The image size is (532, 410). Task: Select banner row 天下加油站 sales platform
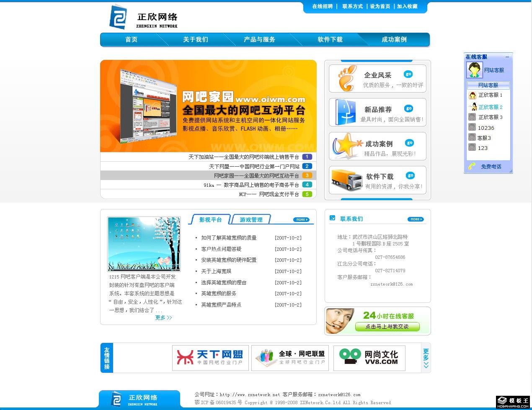click(x=244, y=157)
